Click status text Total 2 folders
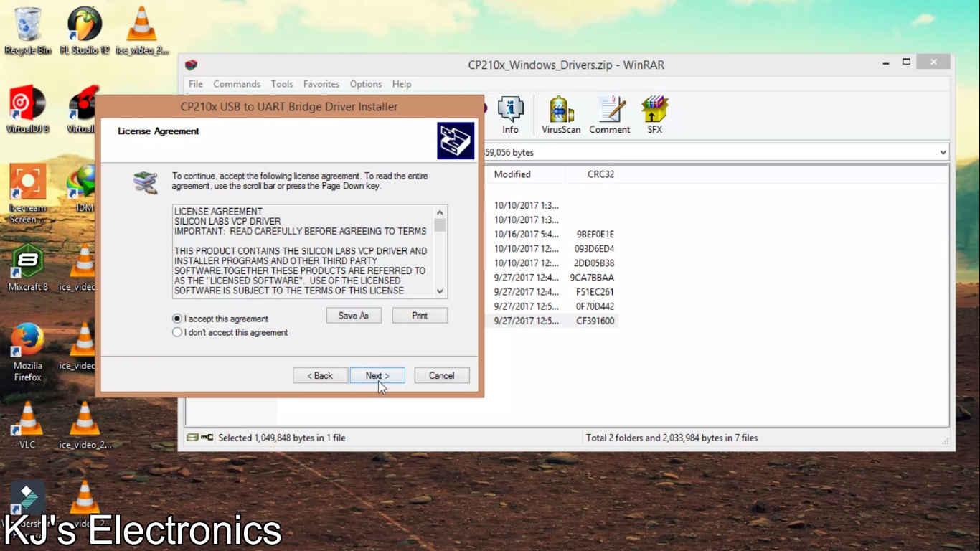This screenshot has width=980, height=551. (672, 438)
